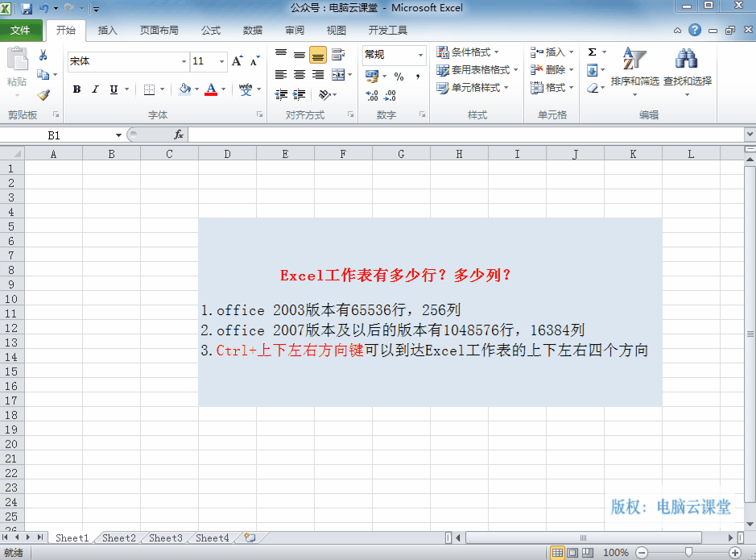The image size is (756, 560).
Task: Toggle Bold formatting
Action: (x=76, y=89)
